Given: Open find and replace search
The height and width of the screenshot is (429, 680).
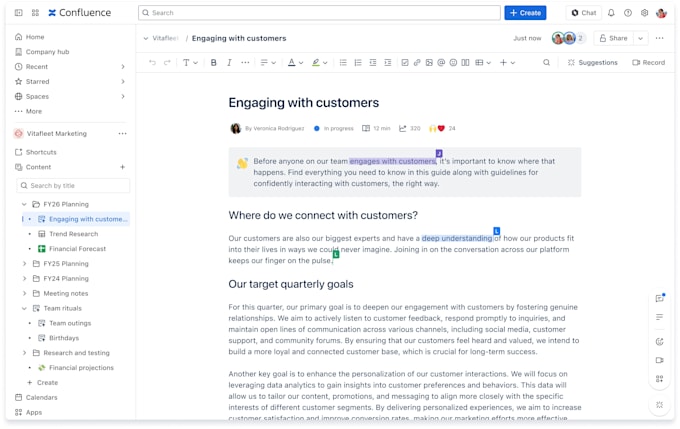Looking at the screenshot, I should click(x=546, y=62).
